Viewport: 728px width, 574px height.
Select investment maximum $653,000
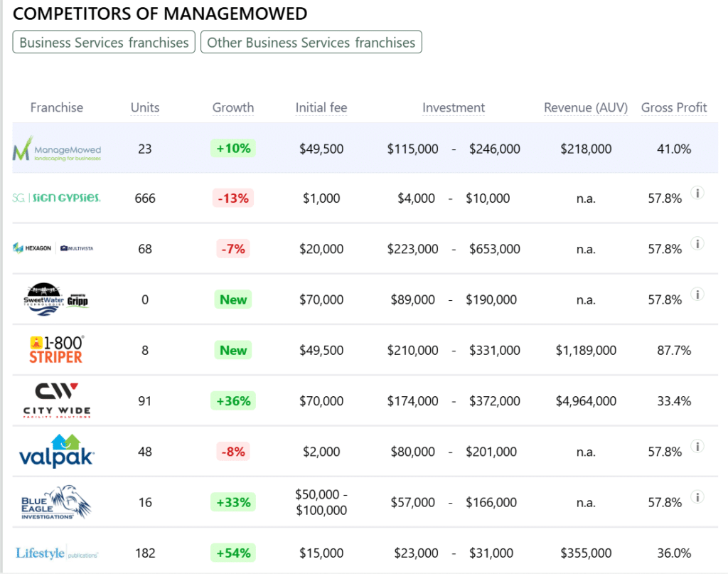495,249
